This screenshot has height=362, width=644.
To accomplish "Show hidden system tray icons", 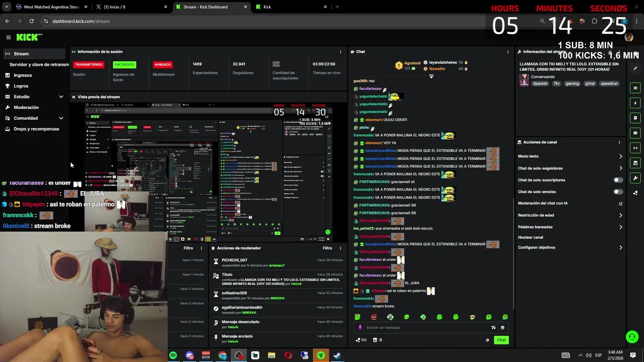I will pyautogui.click(x=580, y=355).
